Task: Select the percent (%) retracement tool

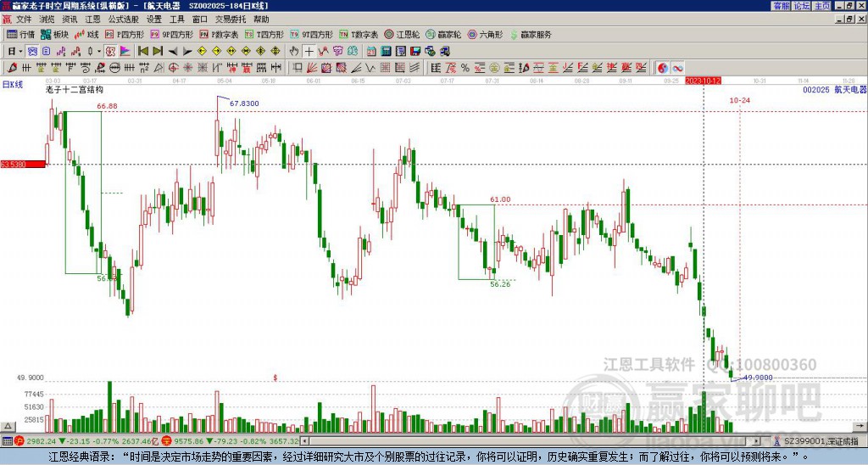Action: point(465,68)
